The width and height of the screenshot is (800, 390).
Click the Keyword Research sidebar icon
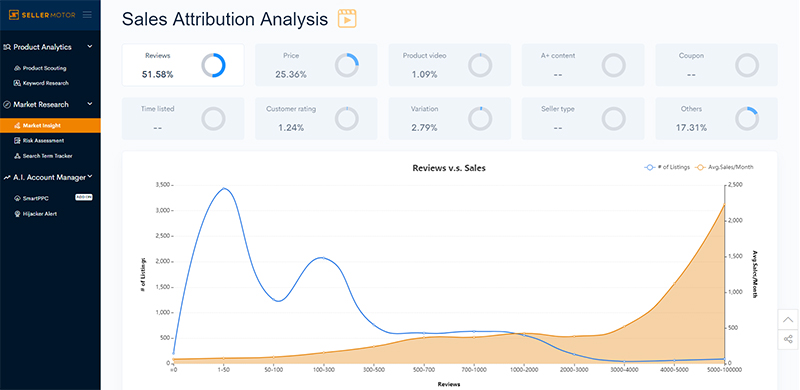click(x=17, y=83)
